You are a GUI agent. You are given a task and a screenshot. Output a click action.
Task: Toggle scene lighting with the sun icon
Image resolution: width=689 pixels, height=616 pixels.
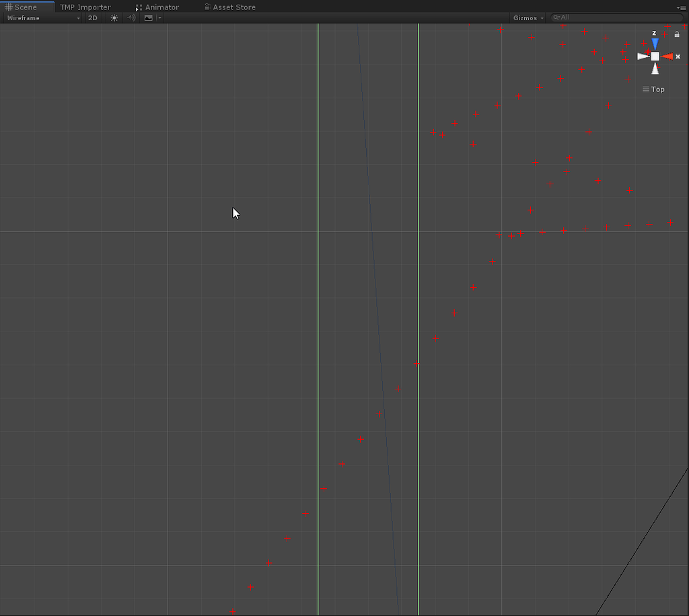[x=114, y=17]
